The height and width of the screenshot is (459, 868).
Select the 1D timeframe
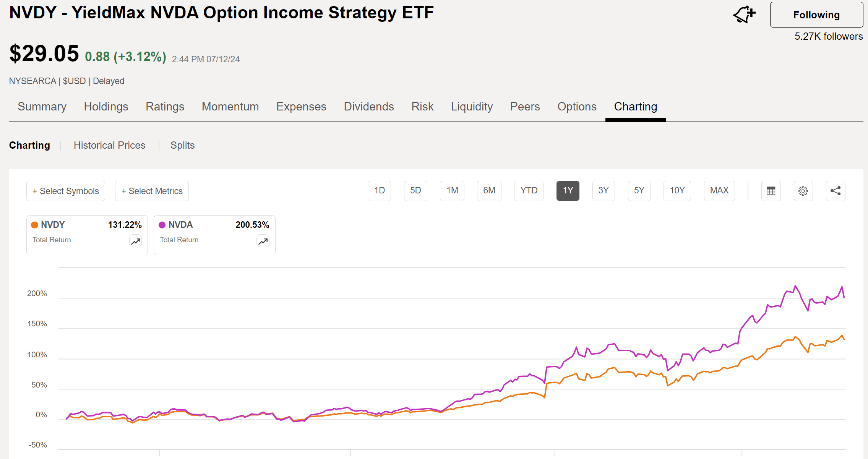[379, 191]
